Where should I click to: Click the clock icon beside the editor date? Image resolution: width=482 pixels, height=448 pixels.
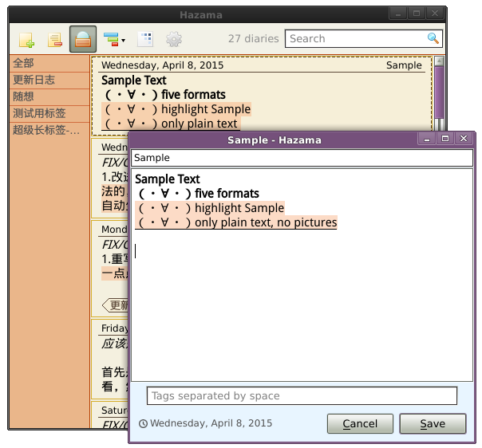click(143, 424)
